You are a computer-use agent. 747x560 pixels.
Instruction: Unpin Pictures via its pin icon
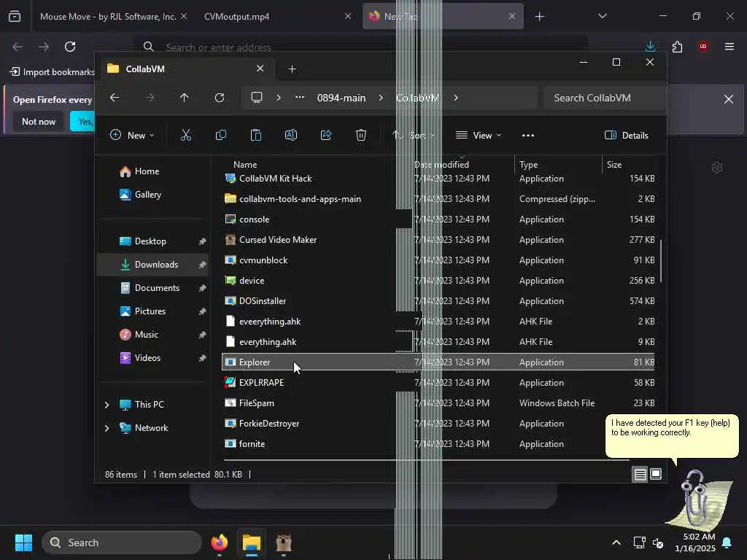pos(203,311)
